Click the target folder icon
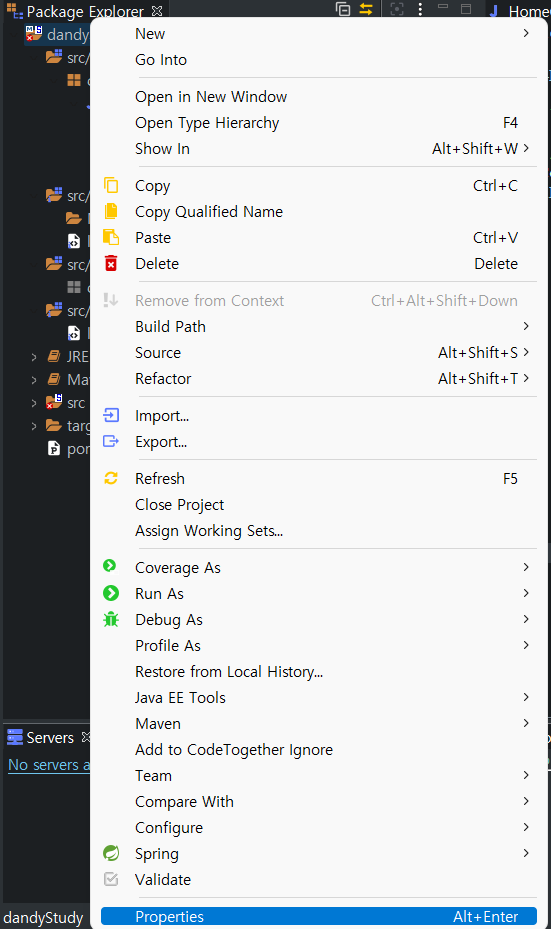This screenshot has height=929, width=551. coord(54,425)
